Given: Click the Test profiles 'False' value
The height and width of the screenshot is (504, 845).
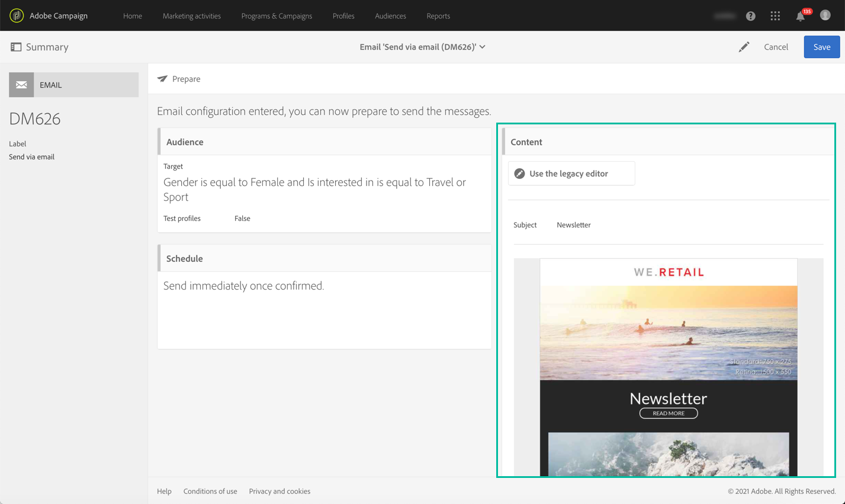Looking at the screenshot, I should [x=242, y=219].
